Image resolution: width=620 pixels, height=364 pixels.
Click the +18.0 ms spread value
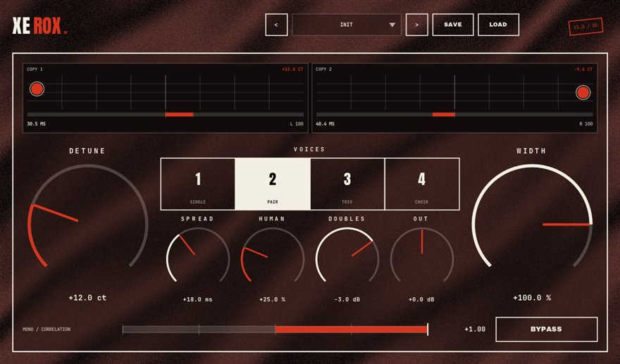coord(198,300)
